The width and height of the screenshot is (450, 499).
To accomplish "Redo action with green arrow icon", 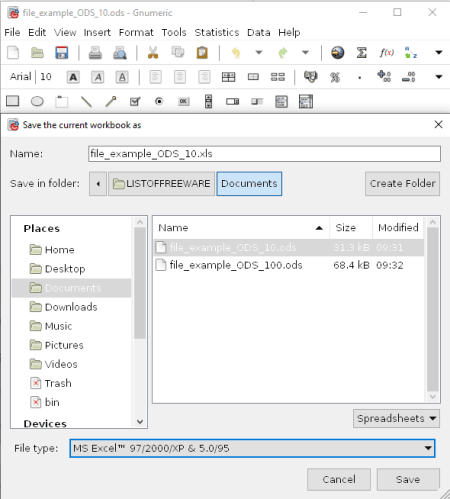I will pyautogui.click(x=283, y=53).
